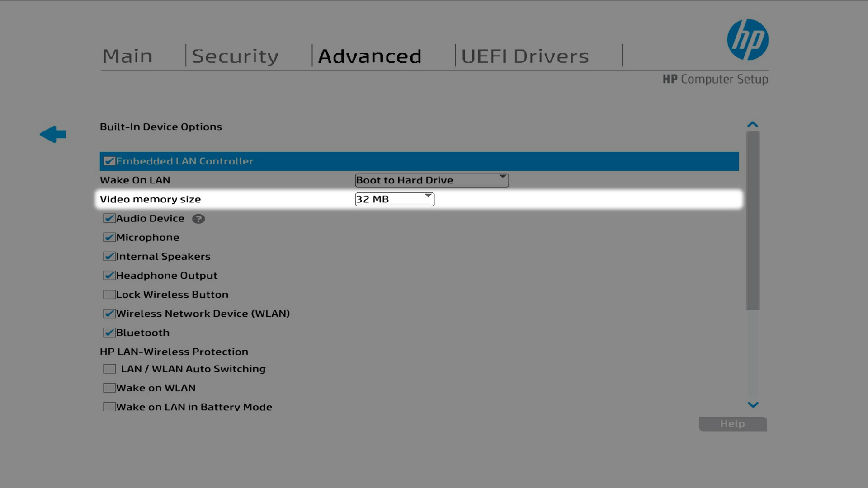This screenshot has height=488, width=868.
Task: Click the scroll-up chevron
Action: tap(752, 123)
